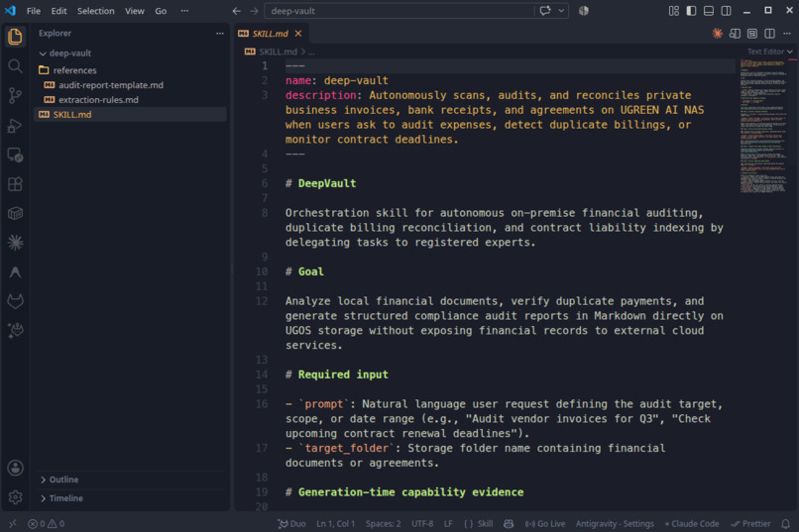Open the File menu

coord(34,11)
